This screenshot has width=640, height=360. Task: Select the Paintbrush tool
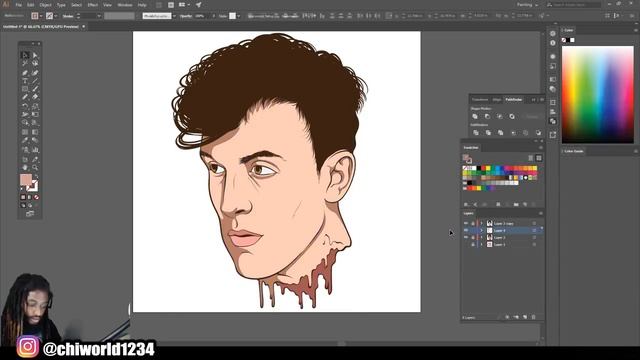[x=35, y=89]
